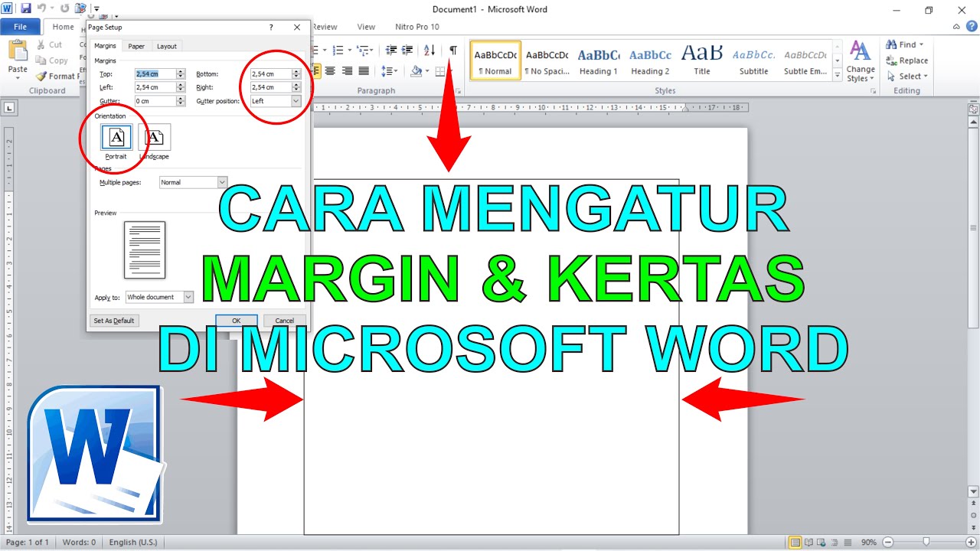Screen dimensions: 980x551
Task: Click the Align Right paragraph icon
Action: (x=347, y=71)
